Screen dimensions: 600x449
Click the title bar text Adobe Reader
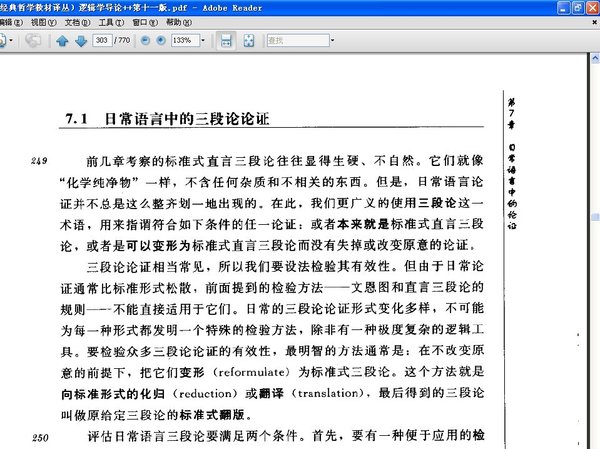232,8
